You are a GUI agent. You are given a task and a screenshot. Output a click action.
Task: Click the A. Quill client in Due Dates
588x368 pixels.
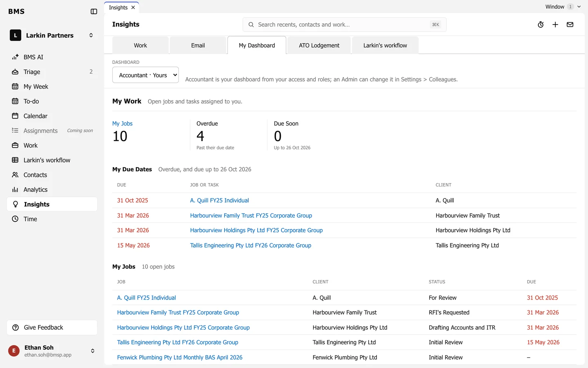[445, 200]
